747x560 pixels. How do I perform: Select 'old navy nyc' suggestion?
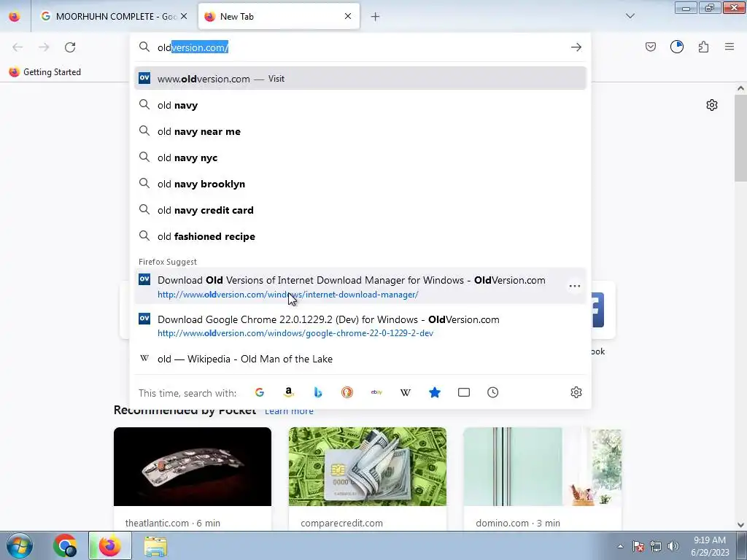point(360,157)
